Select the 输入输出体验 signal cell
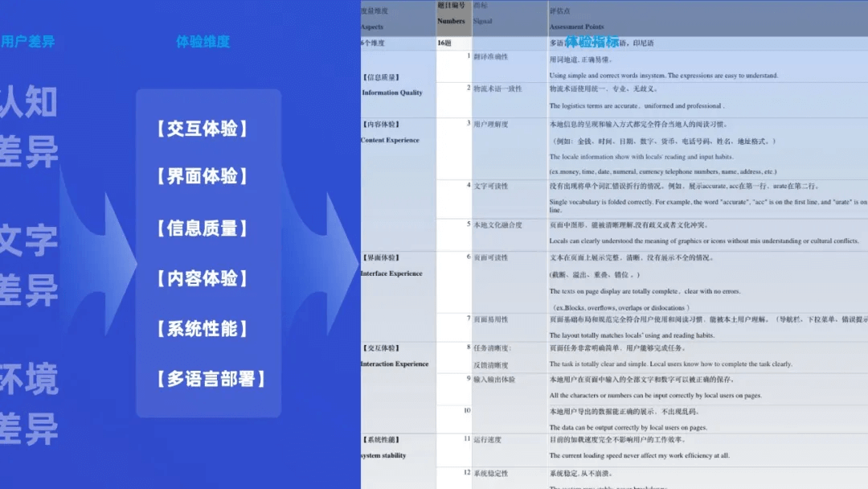 click(494, 380)
